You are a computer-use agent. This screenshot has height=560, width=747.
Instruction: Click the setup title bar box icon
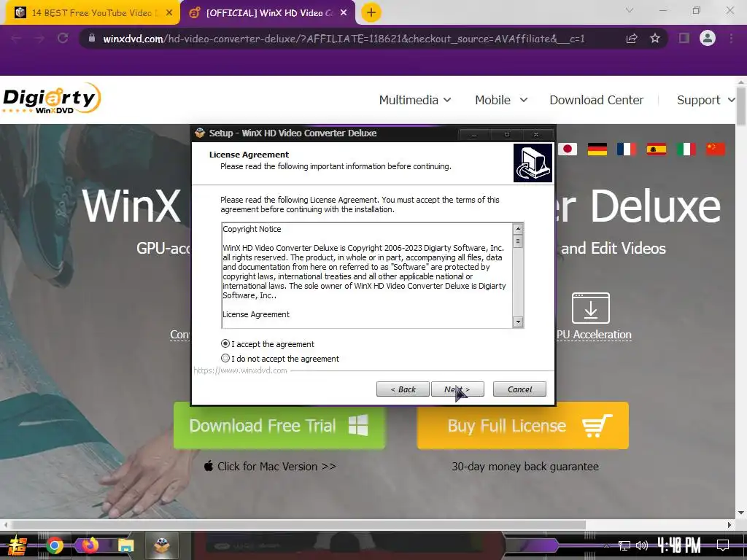click(x=200, y=133)
